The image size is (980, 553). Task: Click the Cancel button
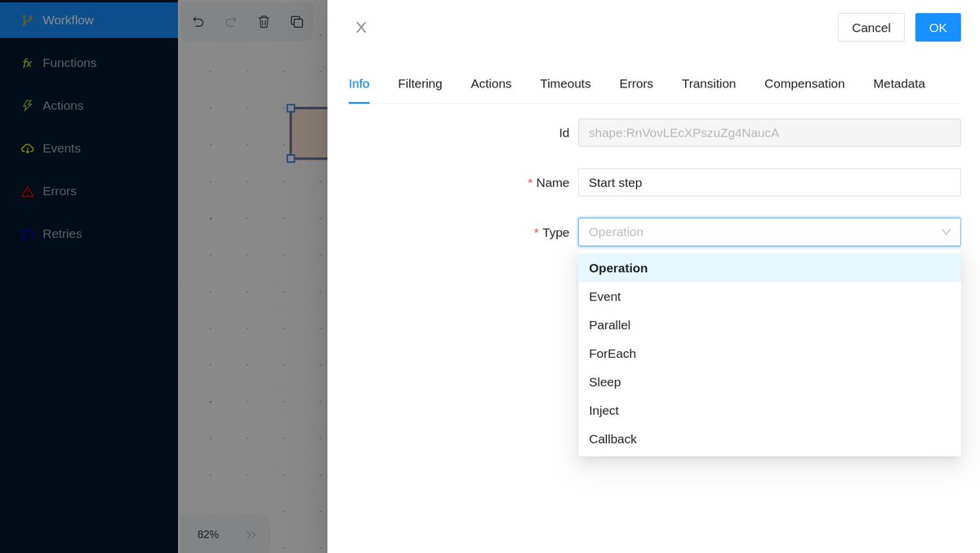click(x=871, y=27)
